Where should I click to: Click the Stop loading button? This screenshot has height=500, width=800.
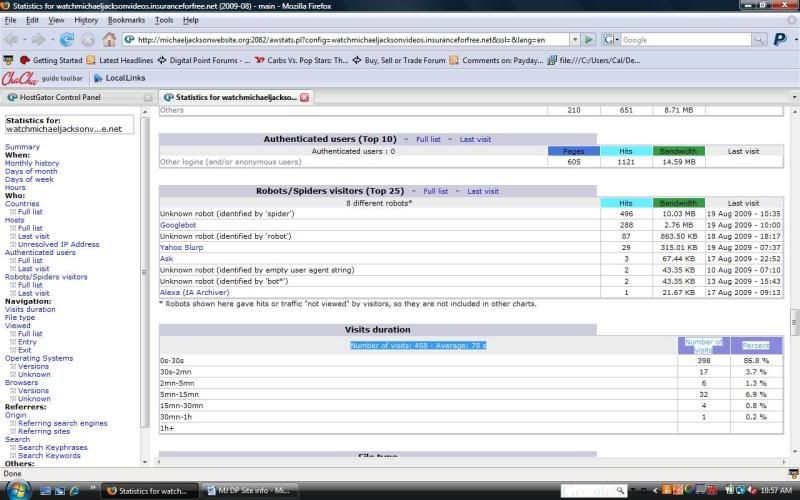point(88,39)
